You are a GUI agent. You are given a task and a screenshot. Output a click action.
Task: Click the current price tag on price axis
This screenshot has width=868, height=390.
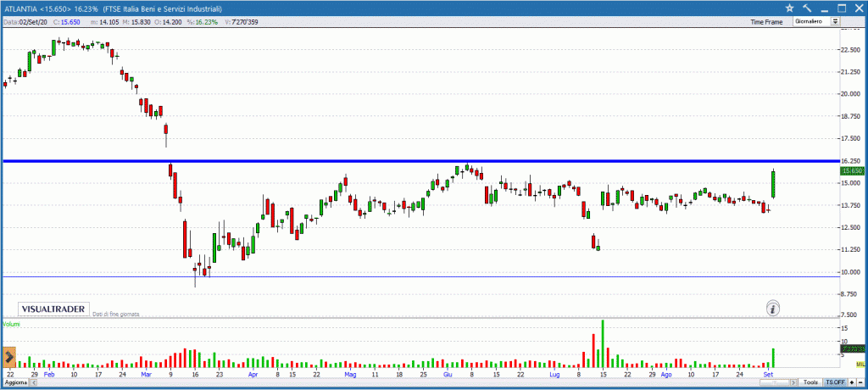pyautogui.click(x=853, y=170)
